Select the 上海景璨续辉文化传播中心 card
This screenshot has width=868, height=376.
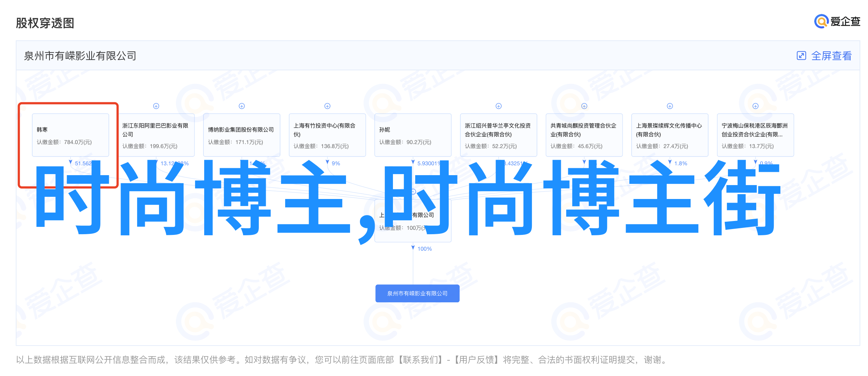(x=670, y=135)
